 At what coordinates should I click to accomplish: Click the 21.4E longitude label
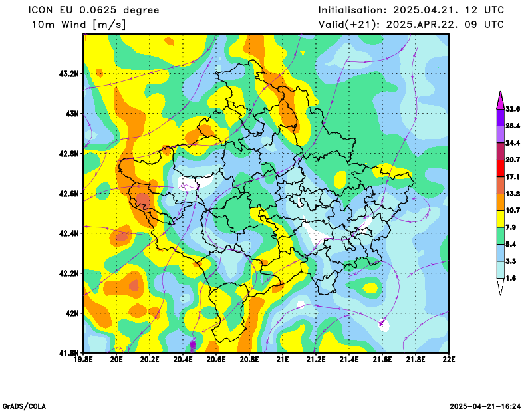click(x=349, y=359)
